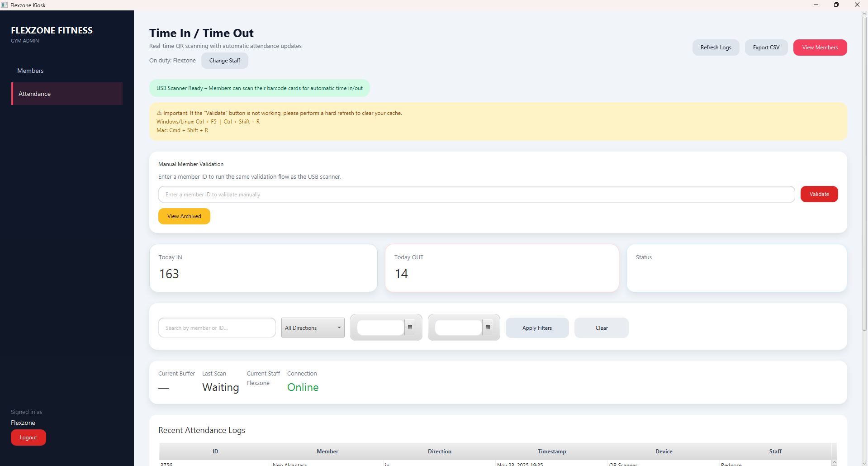Export attendance data as CSV
This screenshot has height=466, width=868.
click(766, 47)
